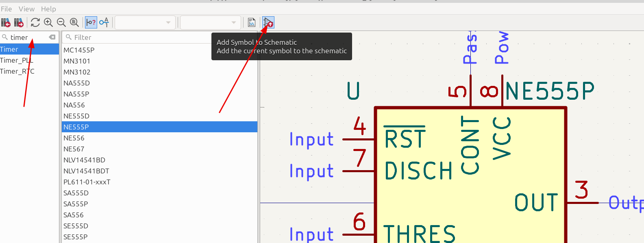Show the previous symbol in library
This screenshot has width=644, height=243.
(6, 22)
